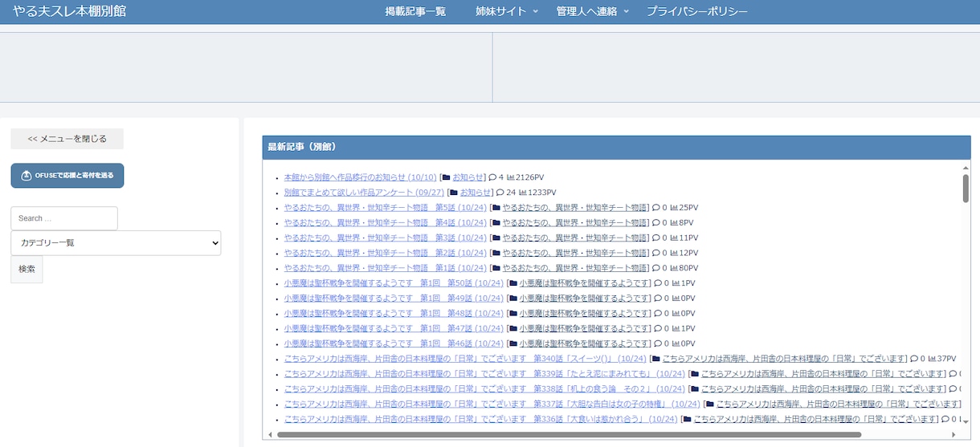Click OFUSEで応援と寄付を送る button

click(67, 176)
